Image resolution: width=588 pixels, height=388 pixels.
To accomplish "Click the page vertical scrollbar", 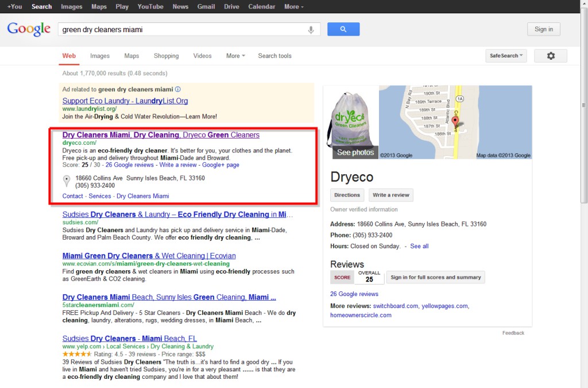I will coord(584,105).
